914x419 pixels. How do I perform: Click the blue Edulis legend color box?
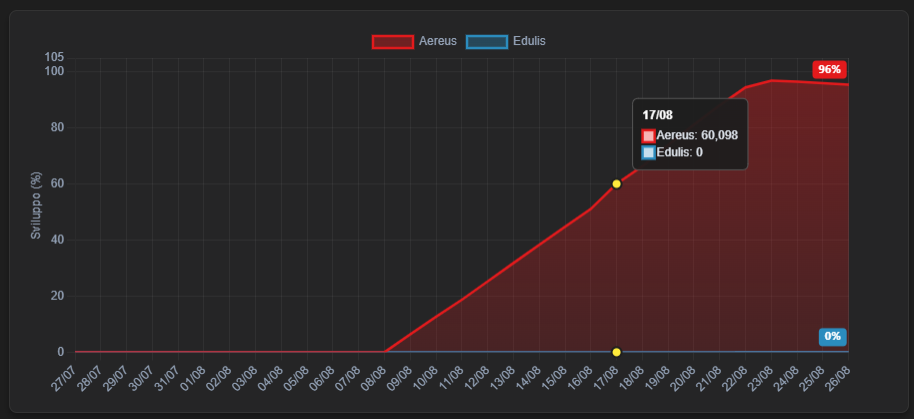[487, 42]
